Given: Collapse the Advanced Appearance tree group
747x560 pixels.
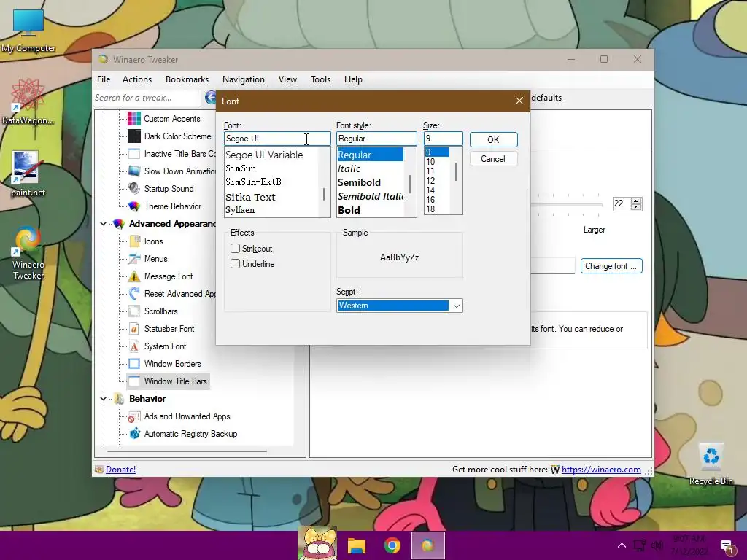Looking at the screenshot, I should point(104,223).
